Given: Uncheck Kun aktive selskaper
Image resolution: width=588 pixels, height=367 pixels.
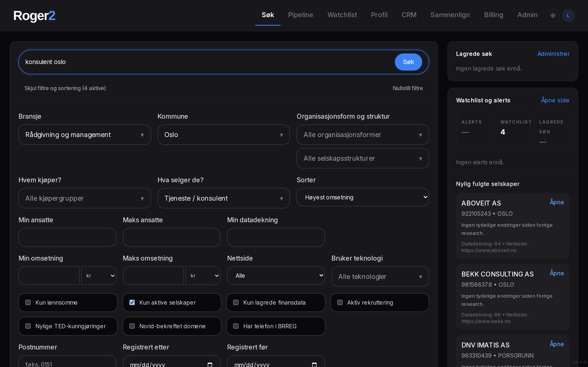Looking at the screenshot, I should click(132, 302).
